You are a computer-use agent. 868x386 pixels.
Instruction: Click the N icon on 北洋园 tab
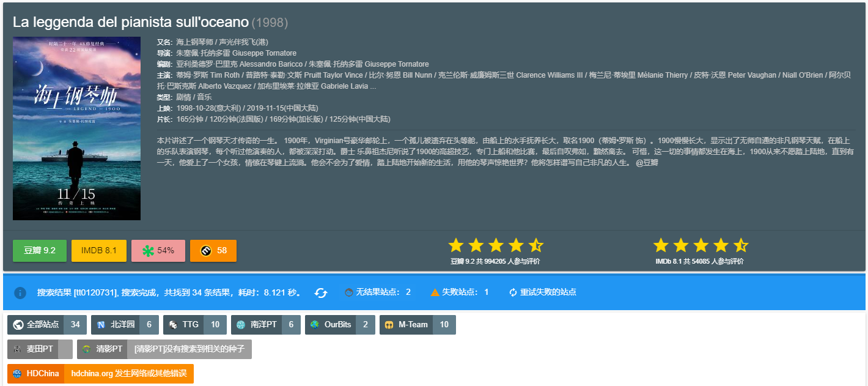point(100,324)
